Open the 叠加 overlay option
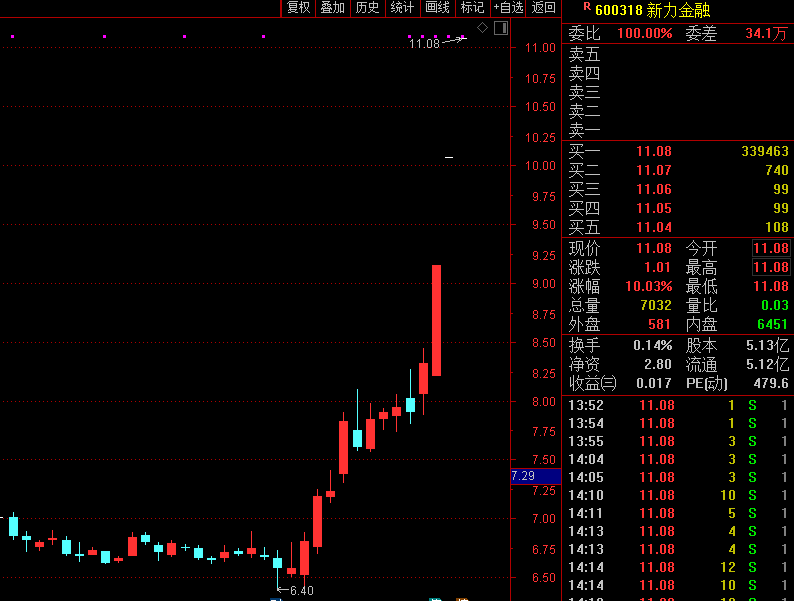 (x=333, y=8)
